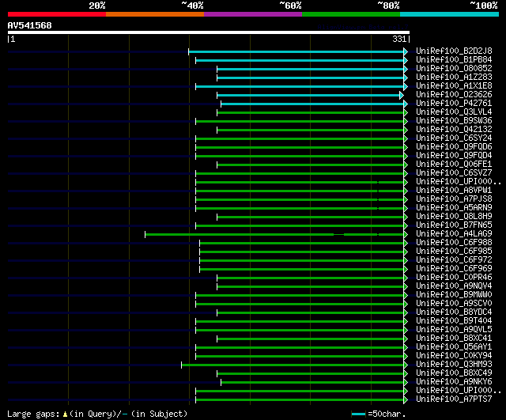Select the UniRef100_C6SVZ7 label
Viewport: 506px width, 420px height.
[x=454, y=173]
